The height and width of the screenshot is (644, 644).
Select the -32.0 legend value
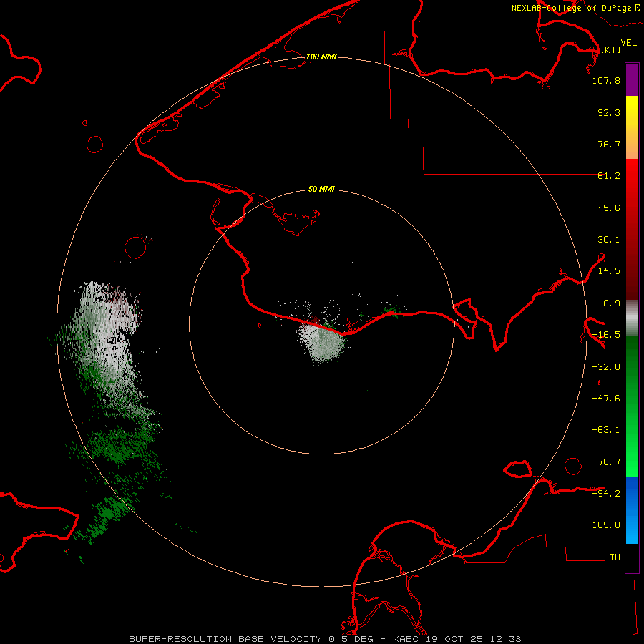coord(606,367)
